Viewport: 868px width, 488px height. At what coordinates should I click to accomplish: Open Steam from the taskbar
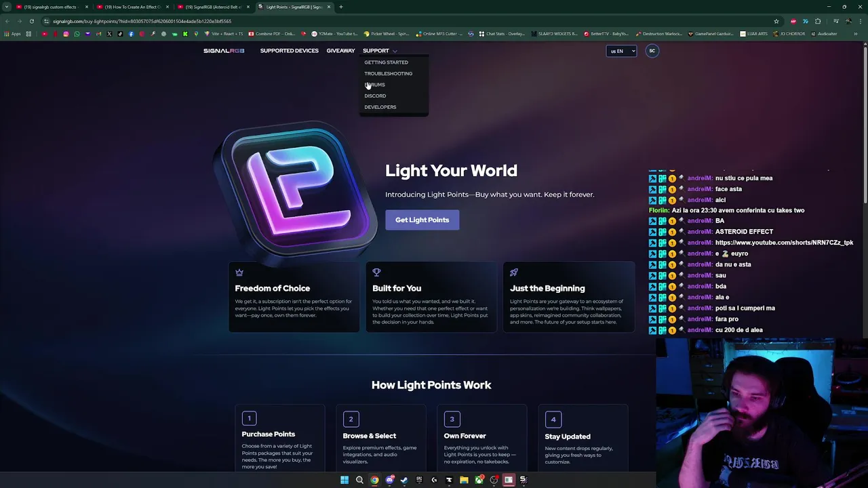(x=404, y=480)
